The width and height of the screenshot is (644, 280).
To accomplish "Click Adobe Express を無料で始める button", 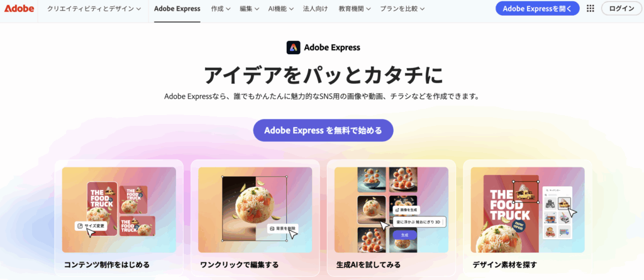I will click(323, 130).
